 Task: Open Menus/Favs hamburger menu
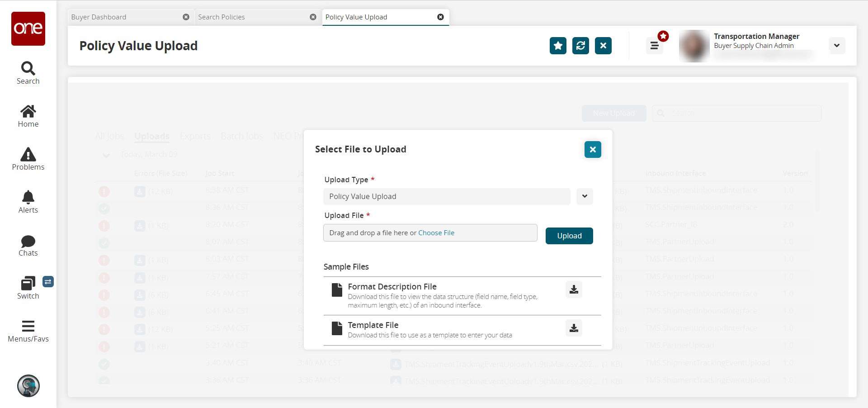coord(28,327)
